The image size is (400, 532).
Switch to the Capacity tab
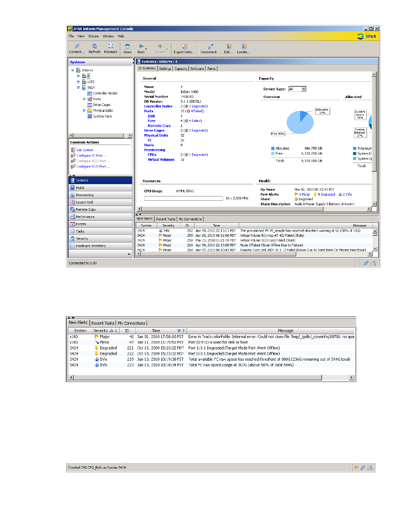coord(181,69)
